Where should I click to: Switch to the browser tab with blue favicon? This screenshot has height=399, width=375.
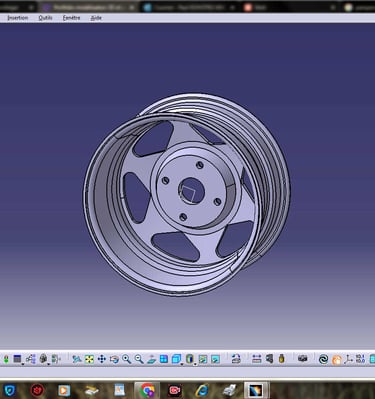coord(188,7)
